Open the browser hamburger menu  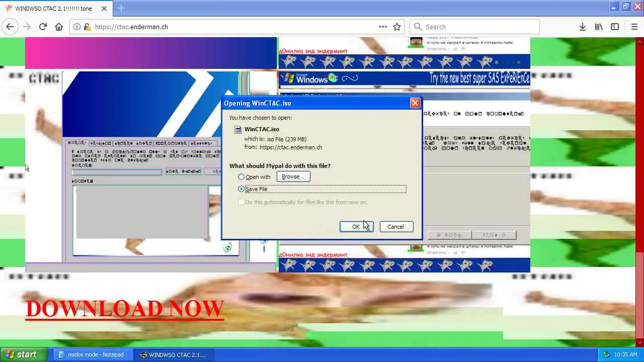click(634, 27)
